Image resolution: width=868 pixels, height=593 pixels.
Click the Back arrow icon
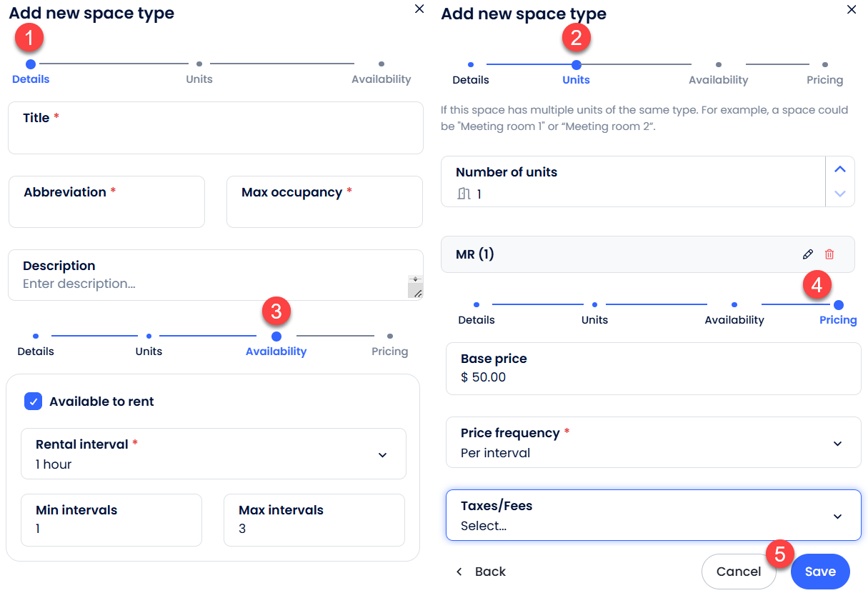tap(459, 572)
